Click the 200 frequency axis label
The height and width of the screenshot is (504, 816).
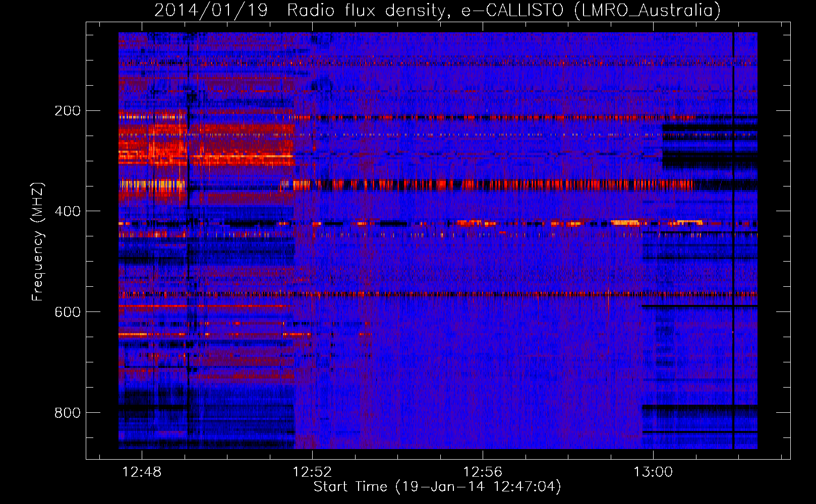pyautogui.click(x=68, y=110)
